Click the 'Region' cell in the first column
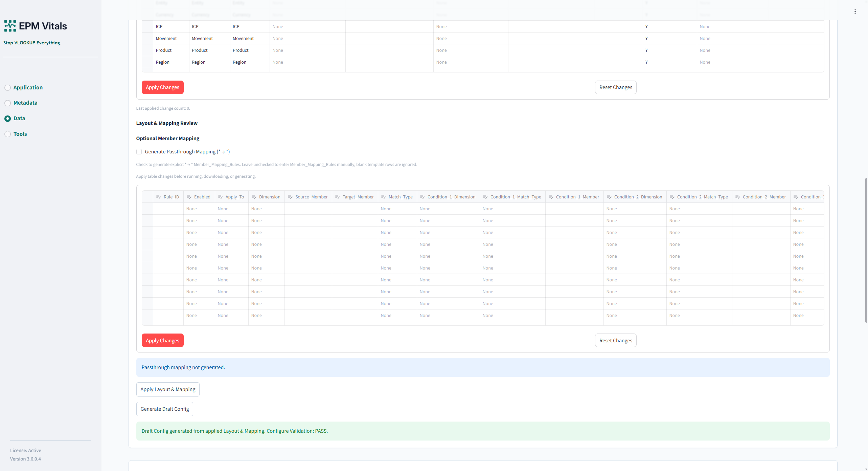The image size is (868, 471). pyautogui.click(x=171, y=62)
